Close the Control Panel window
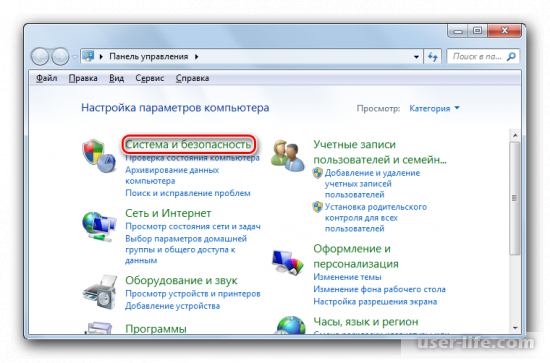 click(x=504, y=31)
